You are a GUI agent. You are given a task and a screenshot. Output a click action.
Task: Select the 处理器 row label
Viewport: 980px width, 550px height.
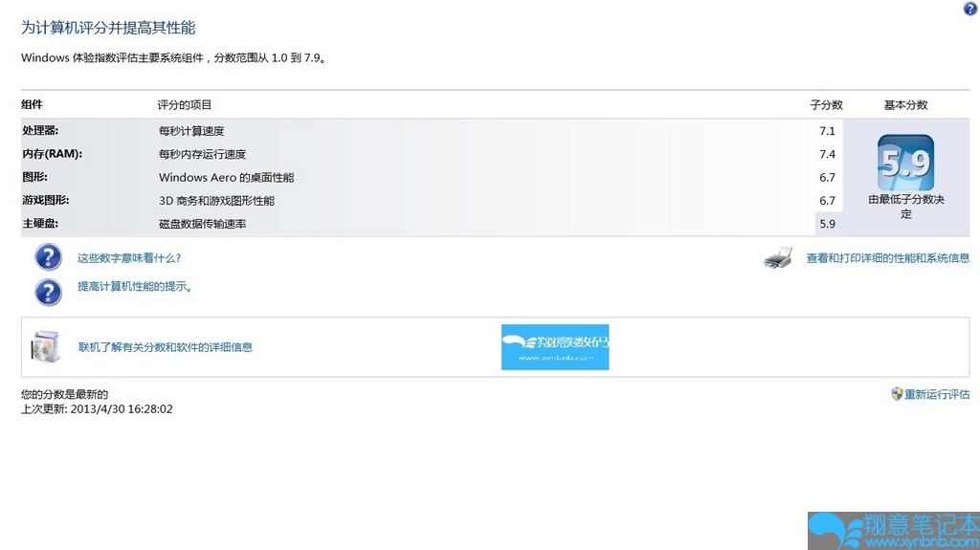pyautogui.click(x=40, y=131)
